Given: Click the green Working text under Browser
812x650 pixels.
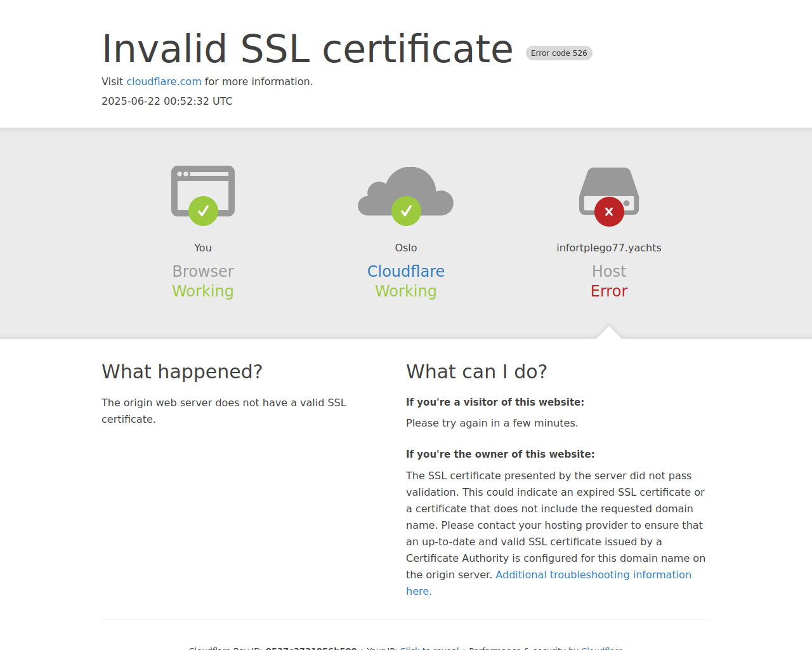Looking at the screenshot, I should click(x=203, y=291).
